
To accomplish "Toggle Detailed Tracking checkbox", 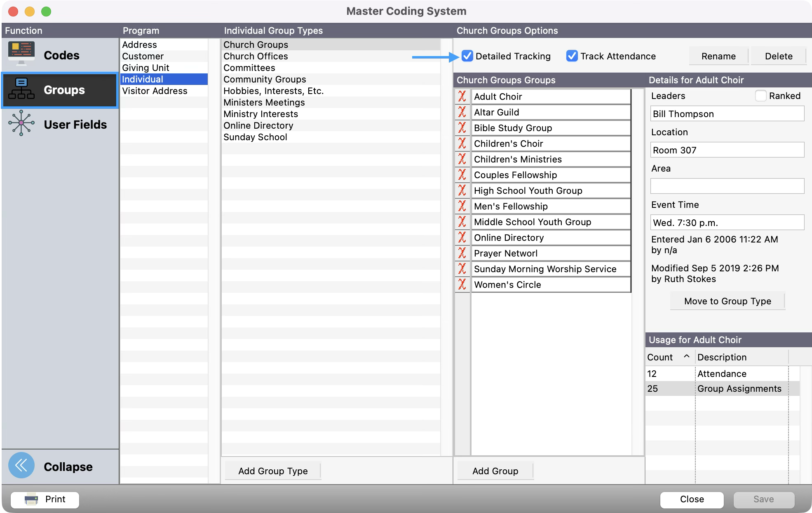I will point(467,56).
